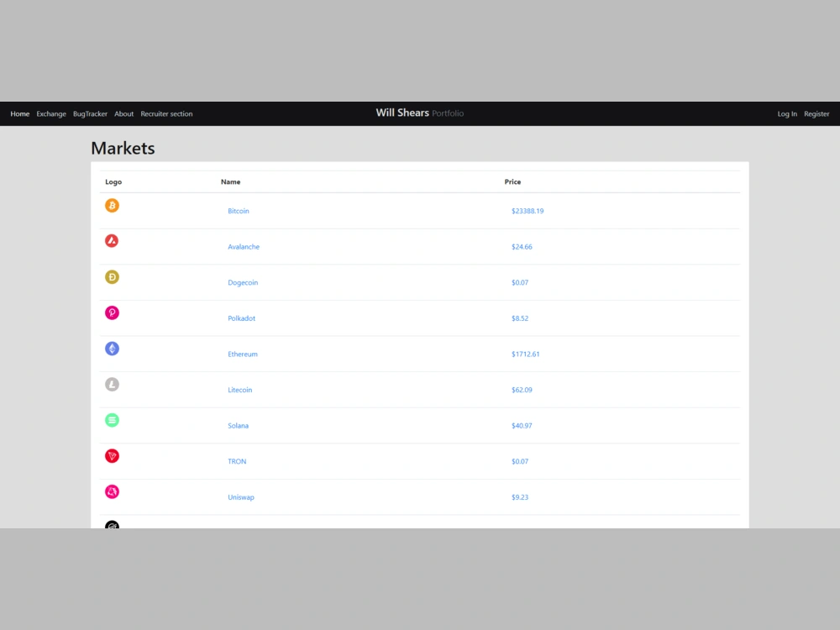Click the Uniswap logo icon

[112, 491]
